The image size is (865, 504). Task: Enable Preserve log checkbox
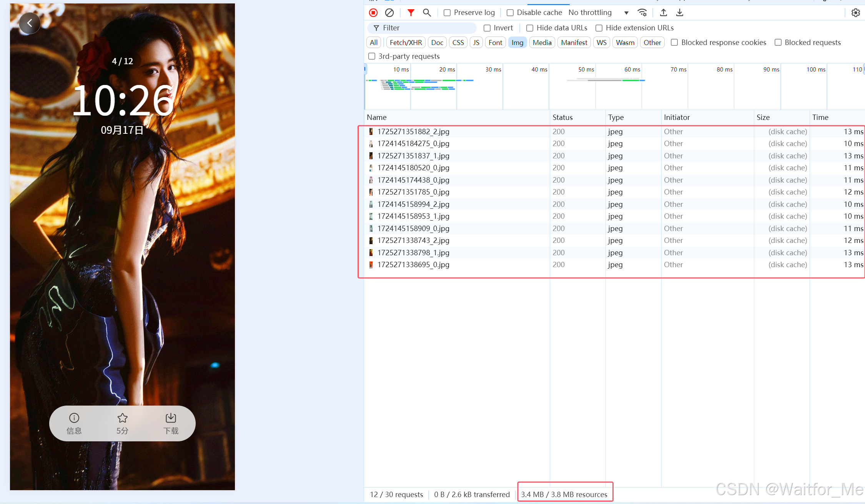point(447,13)
